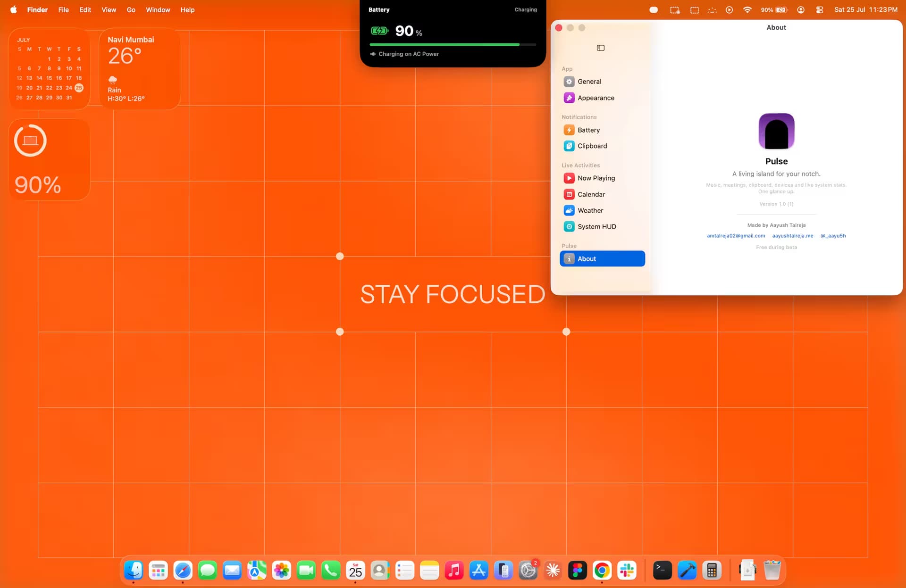Open App Store from the Dock
Image resolution: width=906 pixels, height=588 pixels.
pyautogui.click(x=478, y=571)
